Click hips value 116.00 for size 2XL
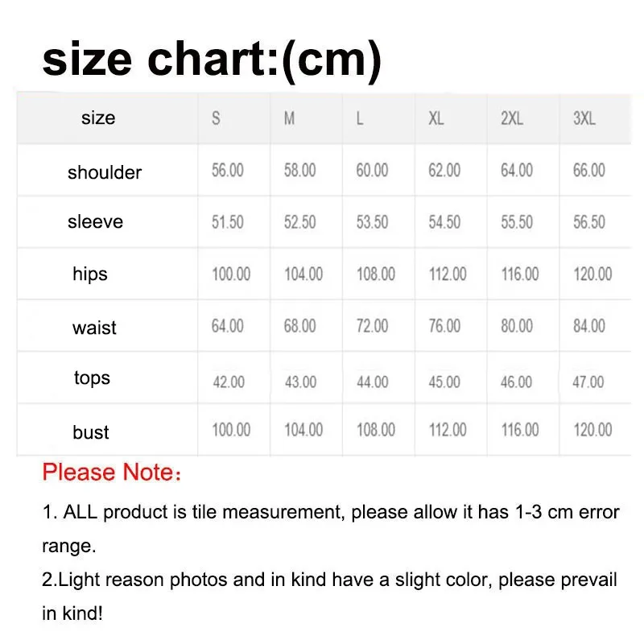 (x=519, y=275)
